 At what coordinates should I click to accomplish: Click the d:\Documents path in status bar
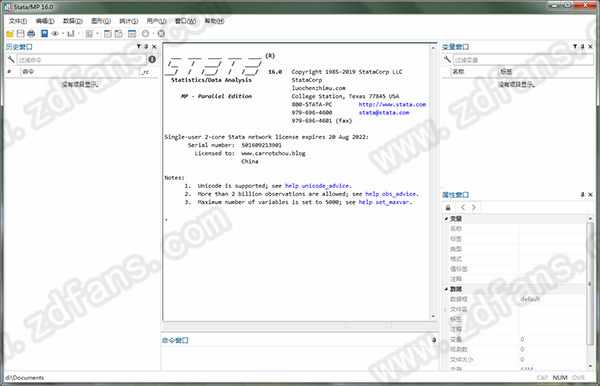(x=24, y=378)
